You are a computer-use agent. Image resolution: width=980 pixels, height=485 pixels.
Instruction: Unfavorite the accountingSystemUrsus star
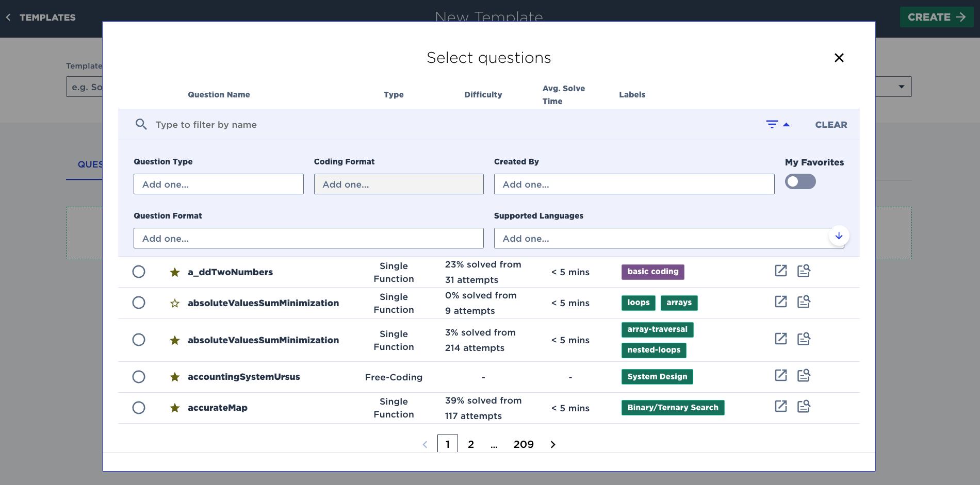point(175,377)
